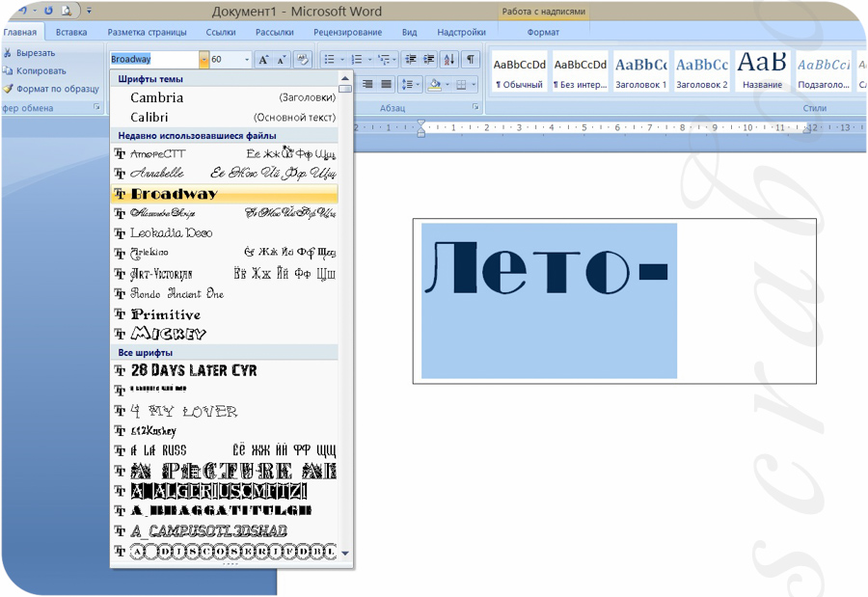Screen dimensions: 868x597
Task: Toggle the paragraph marks (¶) display
Action: point(470,59)
